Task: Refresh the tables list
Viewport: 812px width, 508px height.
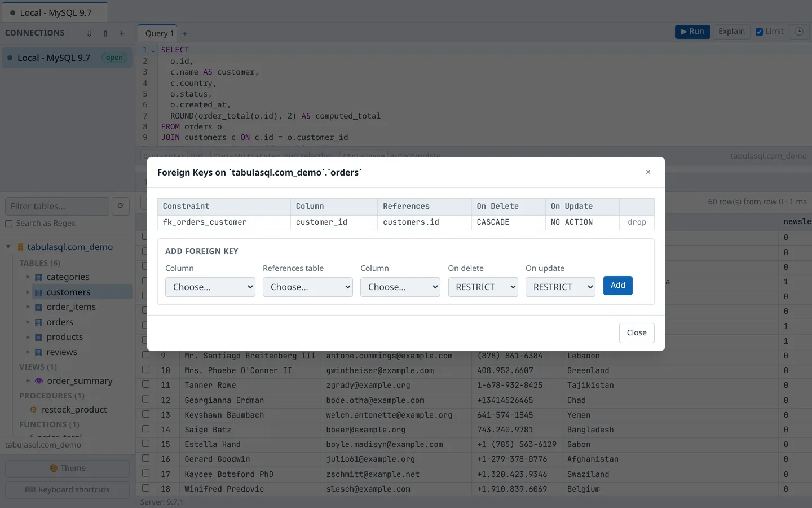Action: (121, 206)
